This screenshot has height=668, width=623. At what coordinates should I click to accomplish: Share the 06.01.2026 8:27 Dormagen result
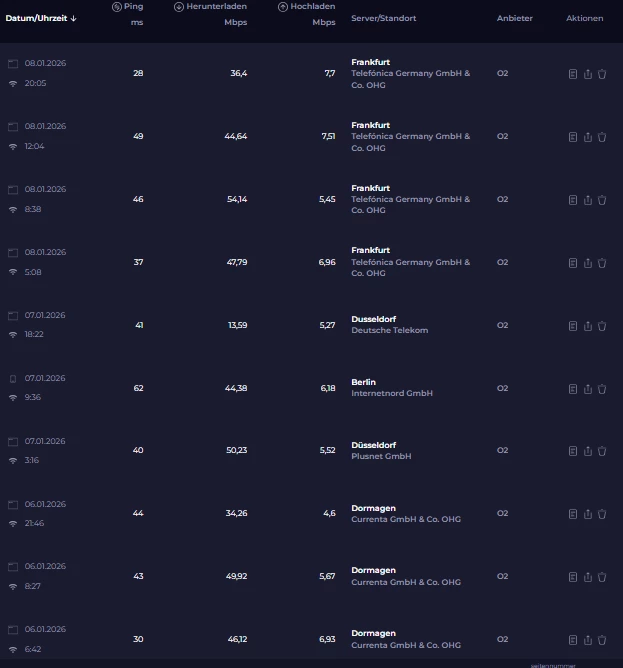point(588,577)
